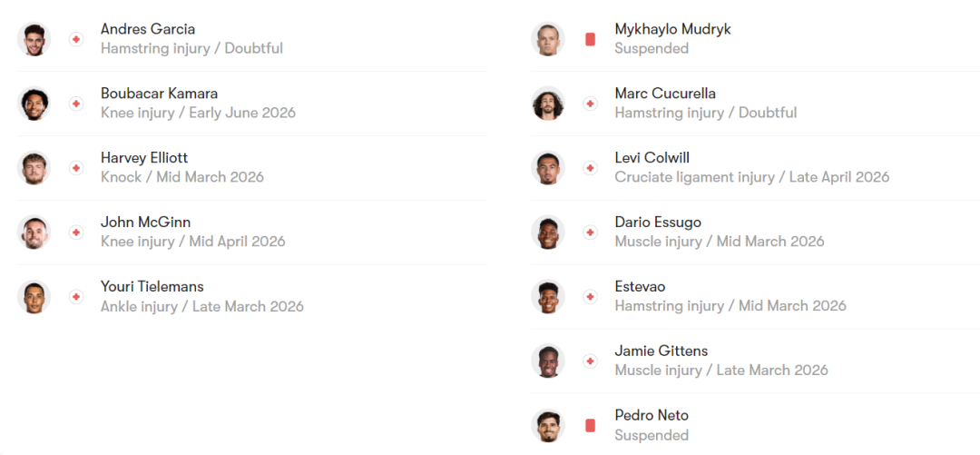Screen dimensions: 980x455
Task: Click Harvey Elliott's player photo
Action: click(34, 168)
